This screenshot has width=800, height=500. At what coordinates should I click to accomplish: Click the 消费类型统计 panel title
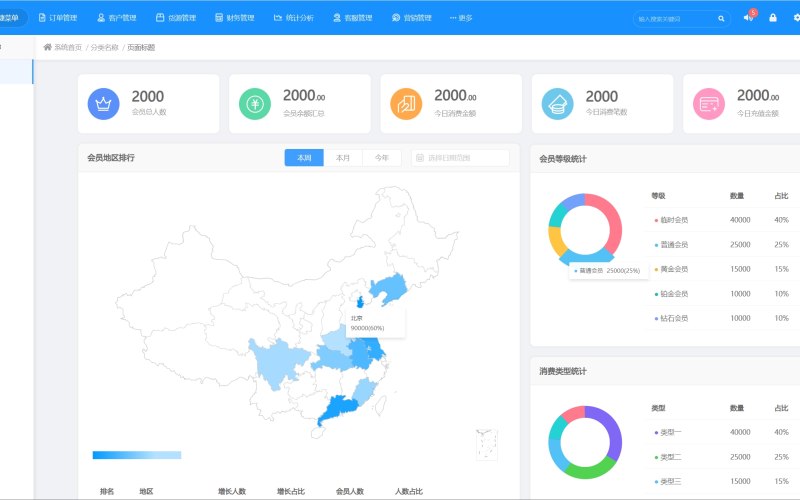coord(563,371)
